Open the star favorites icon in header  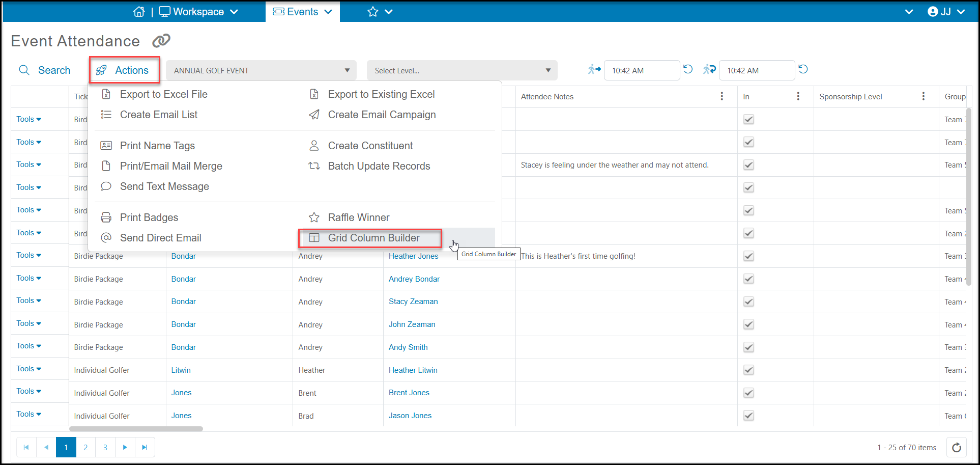(x=373, y=12)
